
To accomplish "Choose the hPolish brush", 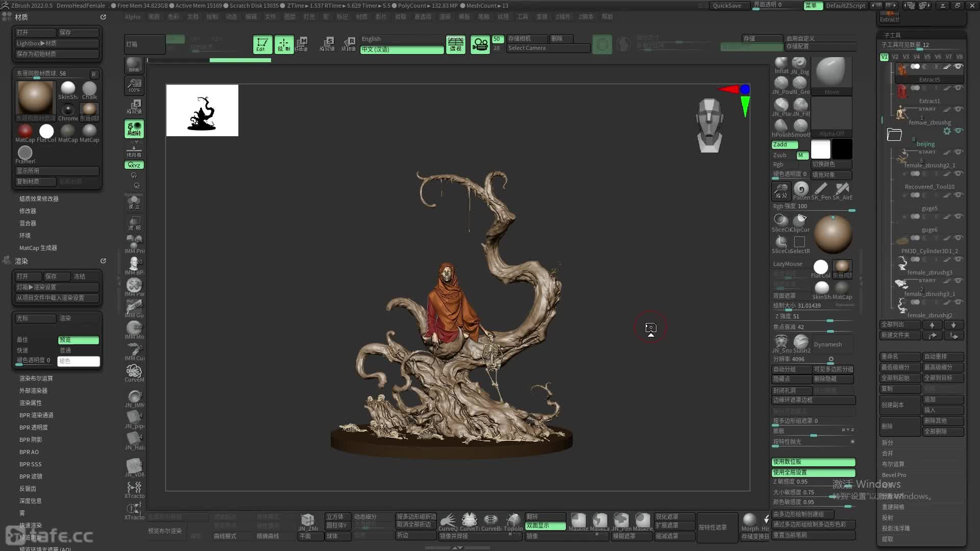I will (x=781, y=128).
